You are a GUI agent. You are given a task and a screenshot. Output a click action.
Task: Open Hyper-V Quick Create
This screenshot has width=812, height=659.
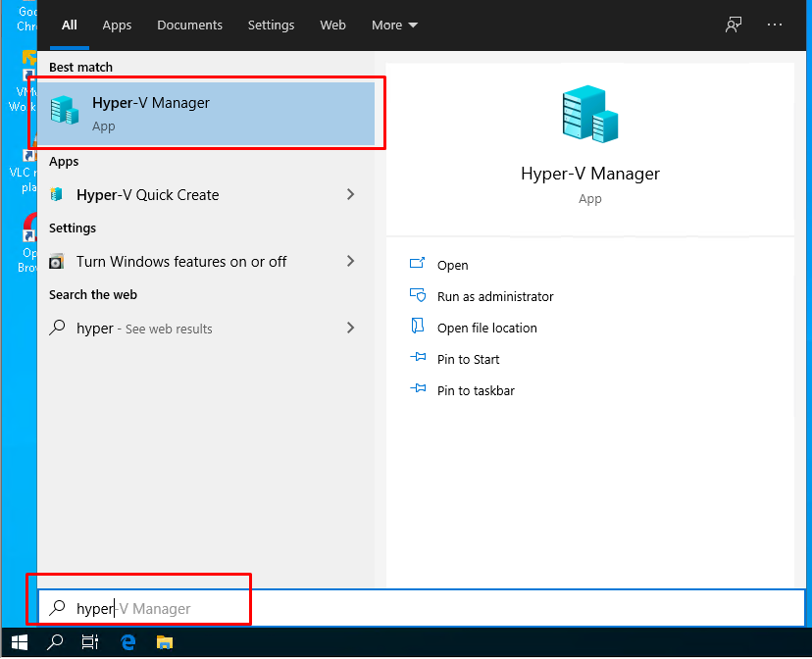(147, 195)
